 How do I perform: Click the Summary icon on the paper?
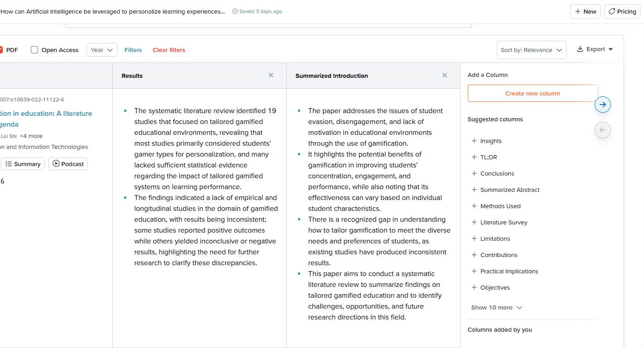point(23,163)
